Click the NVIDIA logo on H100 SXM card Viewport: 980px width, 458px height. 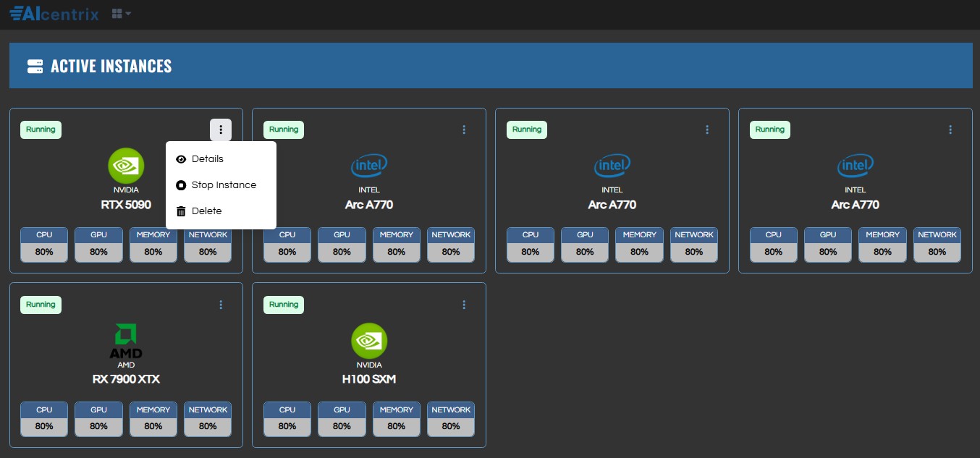(x=369, y=341)
